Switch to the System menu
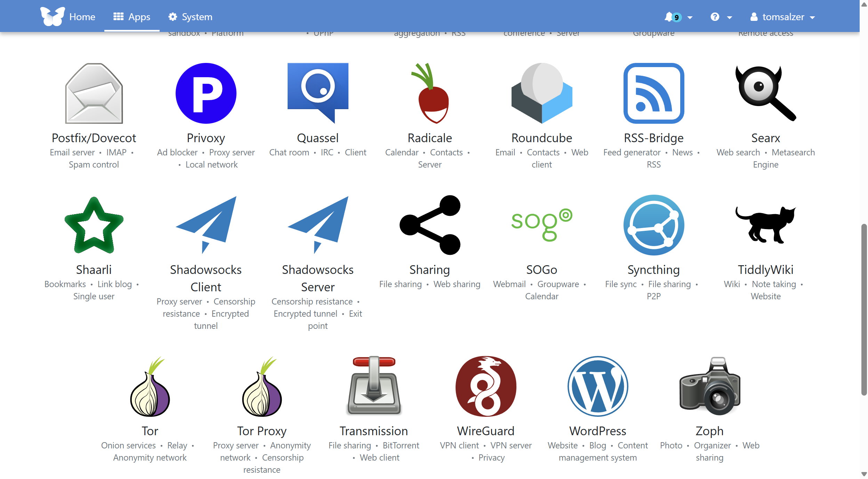 coord(190,17)
